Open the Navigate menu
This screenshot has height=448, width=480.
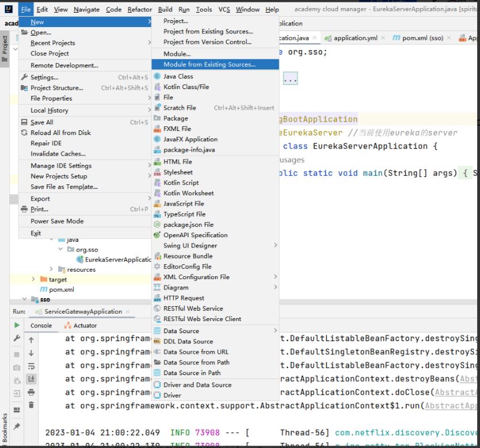[x=87, y=10]
